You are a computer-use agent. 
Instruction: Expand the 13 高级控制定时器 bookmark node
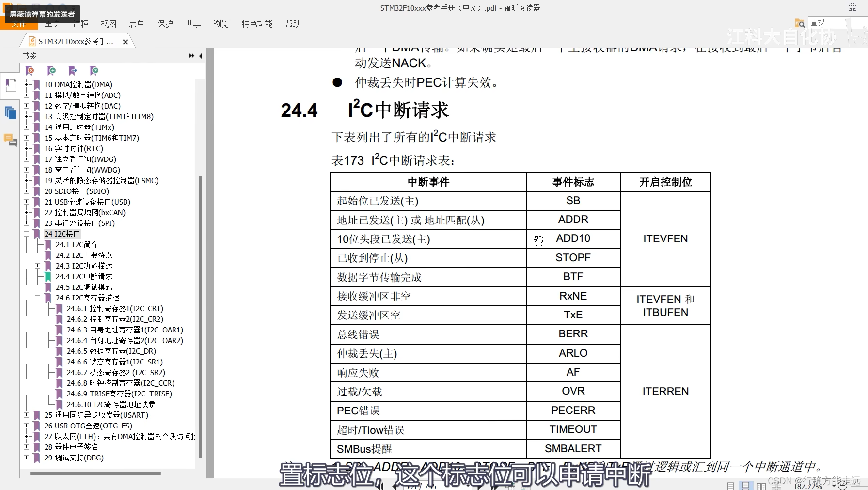pyautogui.click(x=27, y=116)
